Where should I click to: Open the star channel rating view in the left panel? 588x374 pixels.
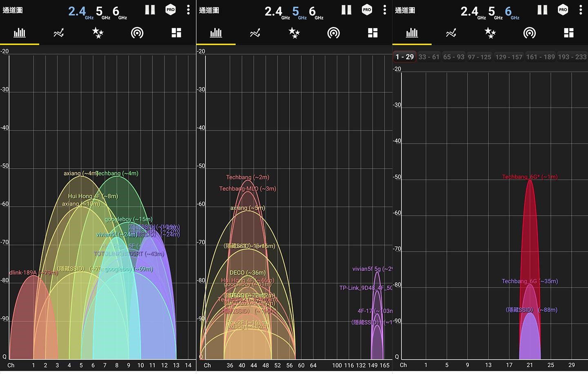98,33
